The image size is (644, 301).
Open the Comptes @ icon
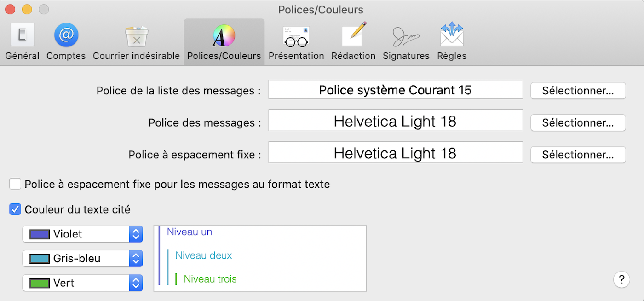point(66,36)
